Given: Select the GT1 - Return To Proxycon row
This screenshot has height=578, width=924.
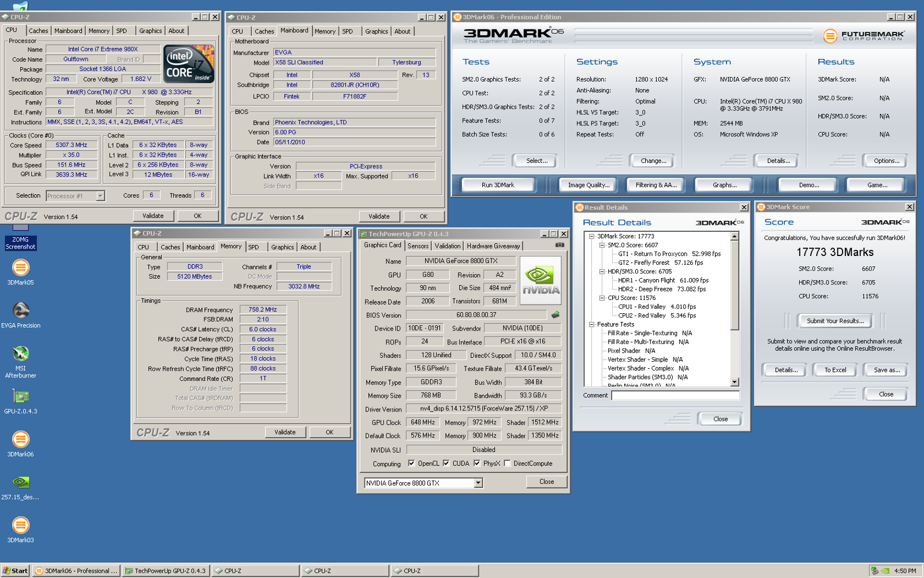Looking at the screenshot, I should click(669, 254).
